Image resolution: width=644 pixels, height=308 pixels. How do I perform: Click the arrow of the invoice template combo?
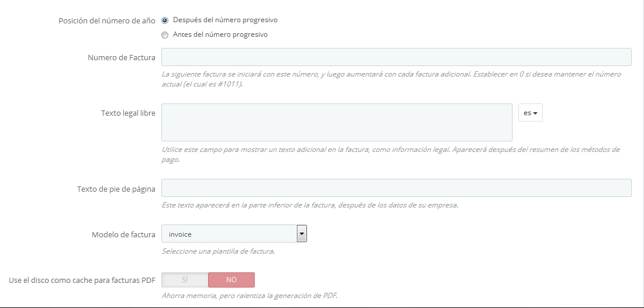302,234
